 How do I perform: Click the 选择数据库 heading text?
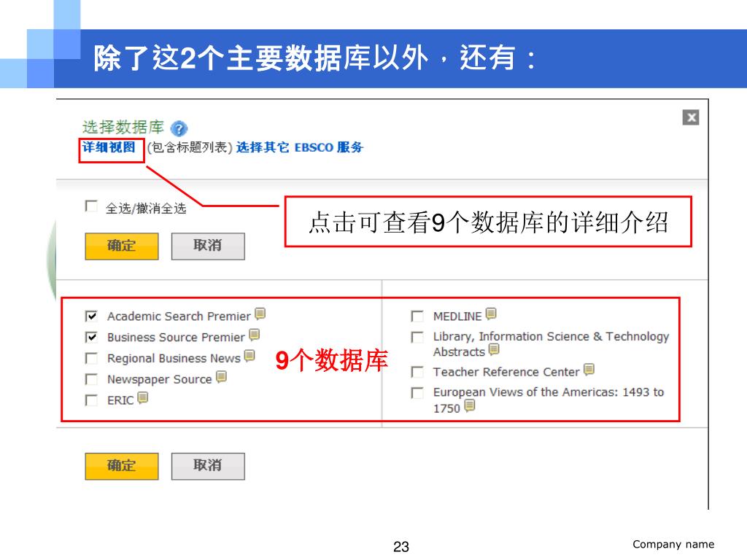tap(123, 127)
